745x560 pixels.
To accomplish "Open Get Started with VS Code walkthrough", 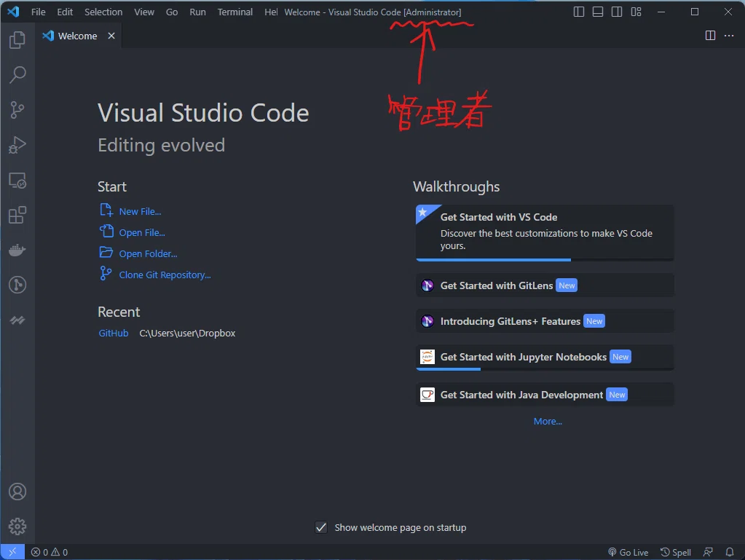I will 545,233.
